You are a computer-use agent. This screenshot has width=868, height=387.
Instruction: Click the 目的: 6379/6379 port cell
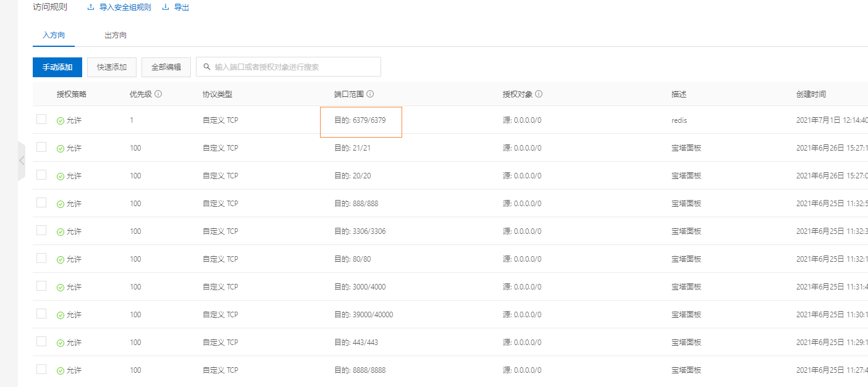(x=360, y=120)
